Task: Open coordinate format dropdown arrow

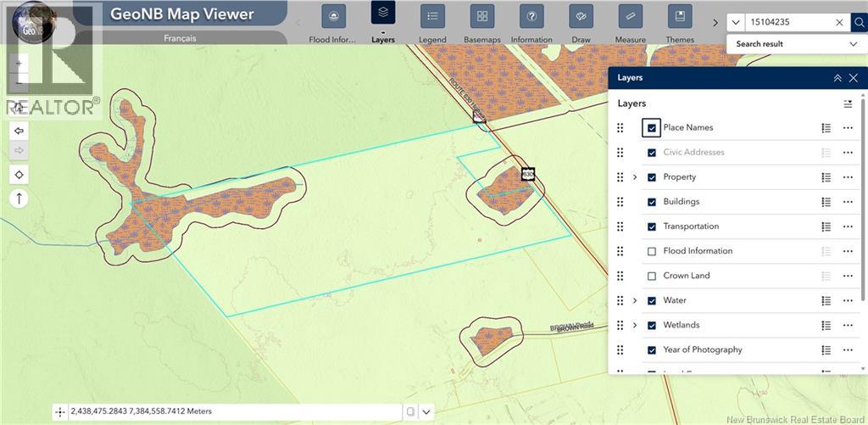Action: coord(426,411)
